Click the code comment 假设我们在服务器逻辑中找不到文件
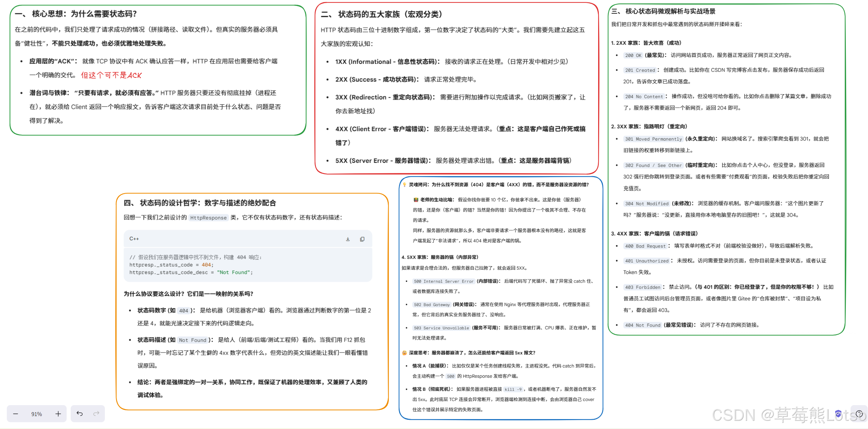This screenshot has height=429, width=868. click(195, 257)
